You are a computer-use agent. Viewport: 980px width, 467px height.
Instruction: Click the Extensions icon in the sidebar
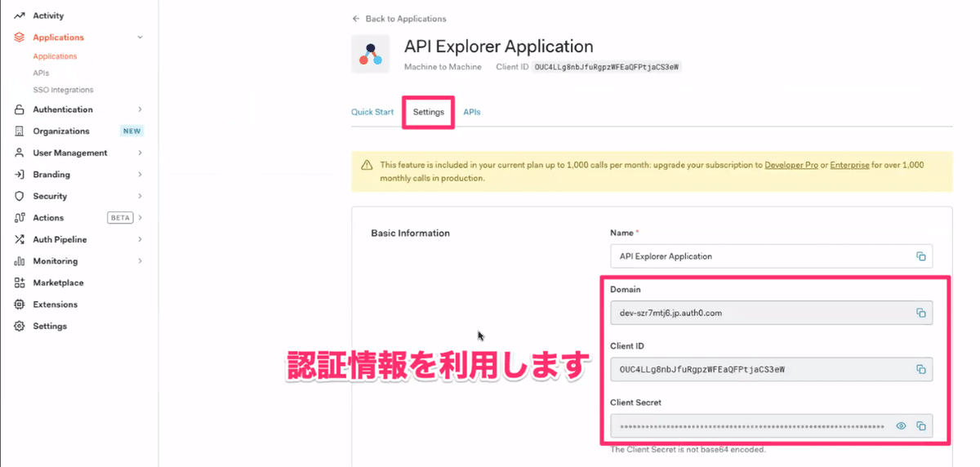(19, 305)
